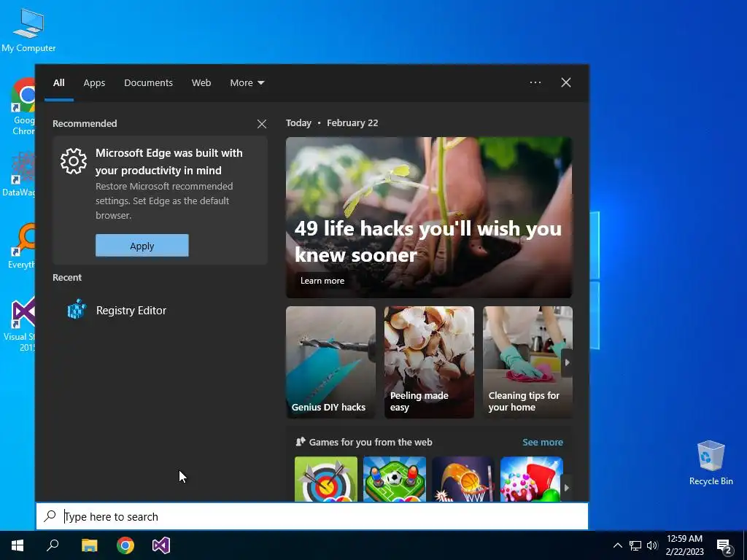Image resolution: width=747 pixels, height=560 pixels.
Task: Expand the More dropdown
Action: [247, 83]
